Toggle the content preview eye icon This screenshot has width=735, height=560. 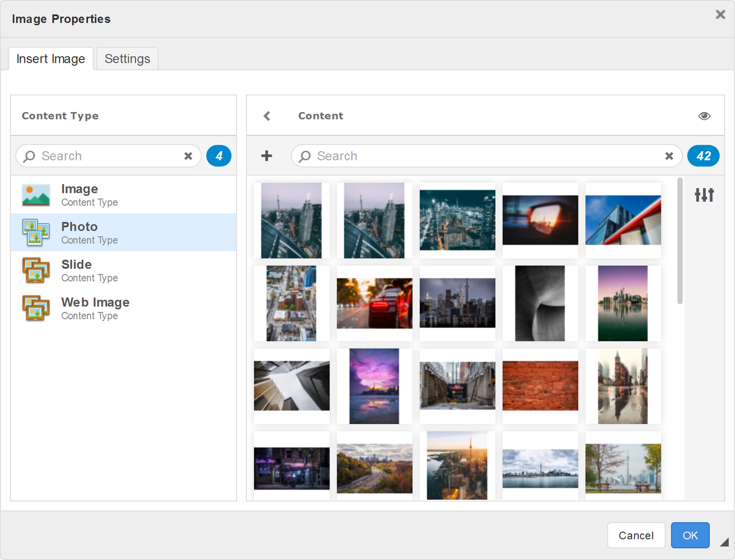click(704, 115)
